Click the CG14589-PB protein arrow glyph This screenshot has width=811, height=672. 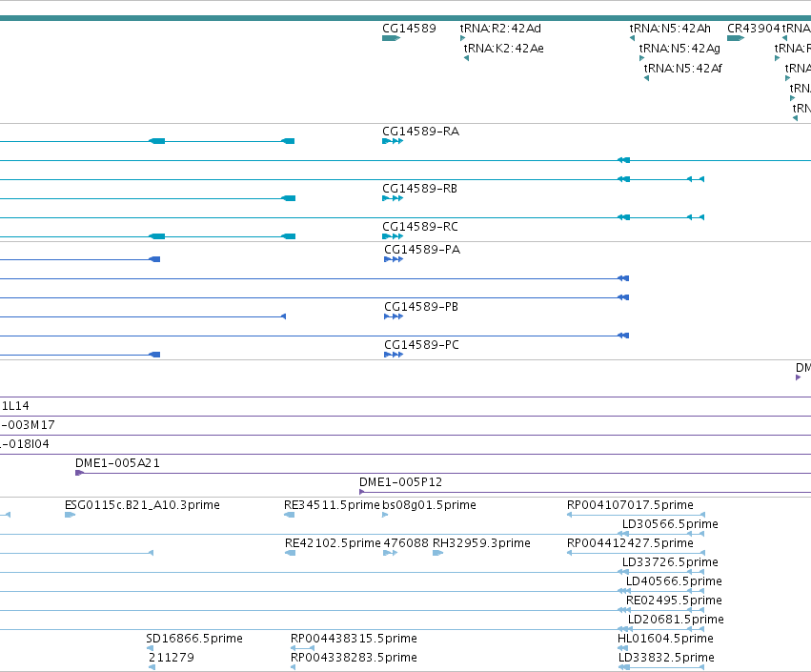point(394,316)
